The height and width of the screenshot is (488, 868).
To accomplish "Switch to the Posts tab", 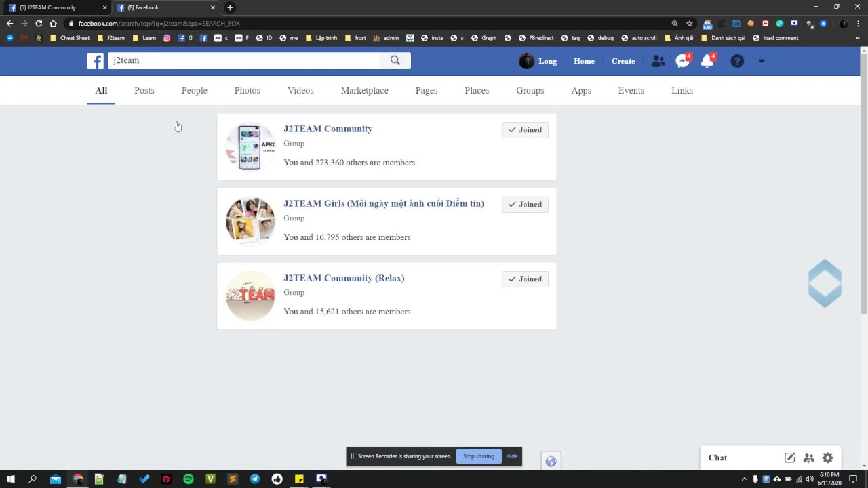I will click(x=144, y=90).
